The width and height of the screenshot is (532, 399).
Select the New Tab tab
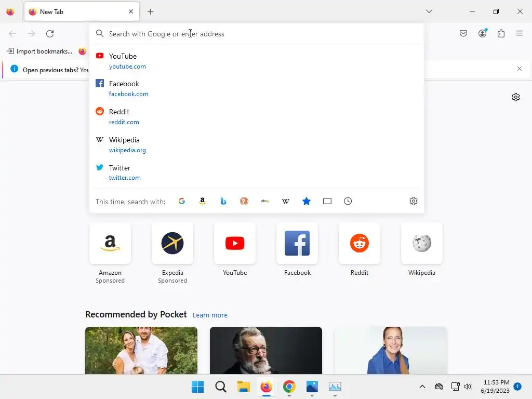tap(82, 12)
